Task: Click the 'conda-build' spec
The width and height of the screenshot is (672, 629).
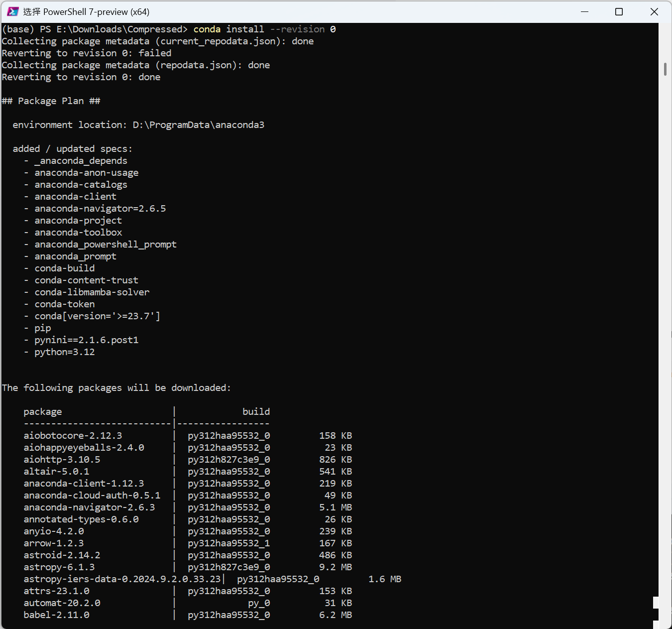Action: click(65, 268)
